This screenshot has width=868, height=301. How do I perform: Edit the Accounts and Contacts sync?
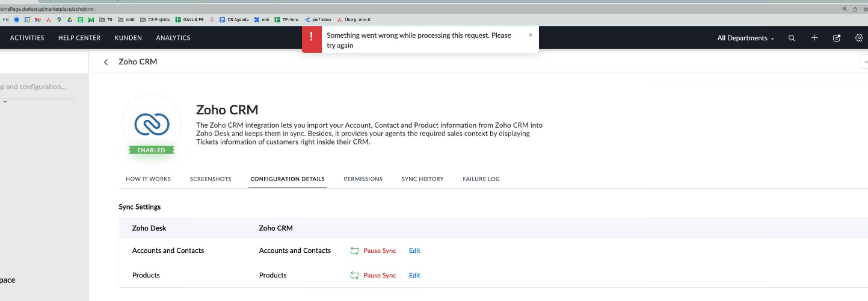pos(414,250)
